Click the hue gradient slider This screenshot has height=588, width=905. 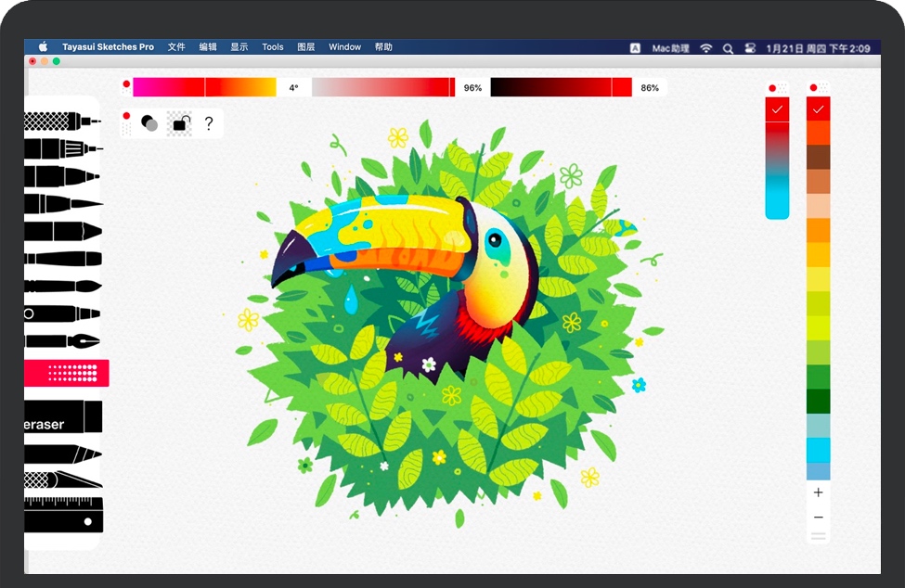coord(204,87)
